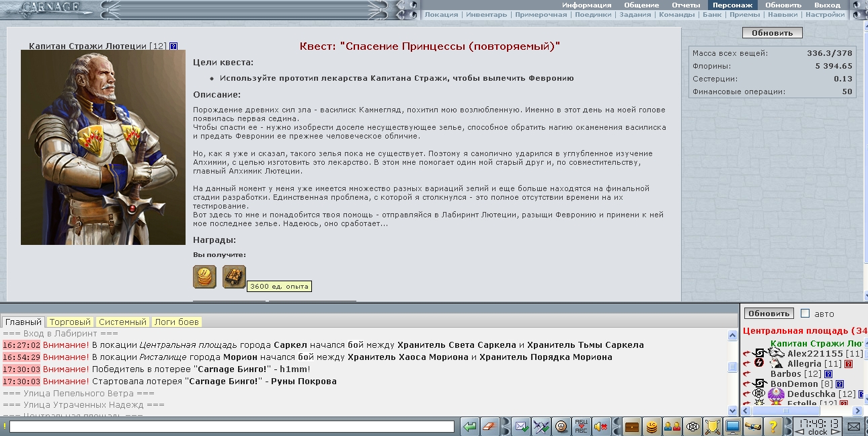
Task: Click the down arrow of chat scrollbar
Action: point(733,410)
